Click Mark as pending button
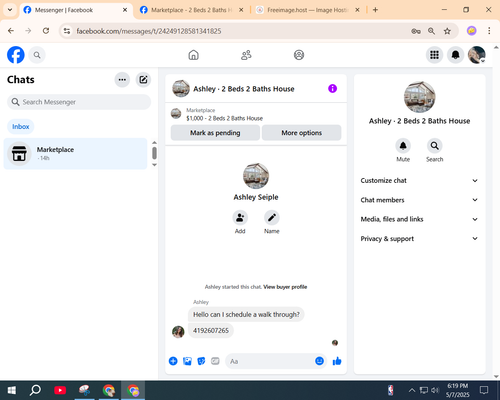Viewport: 500px width, 400px height. click(215, 133)
